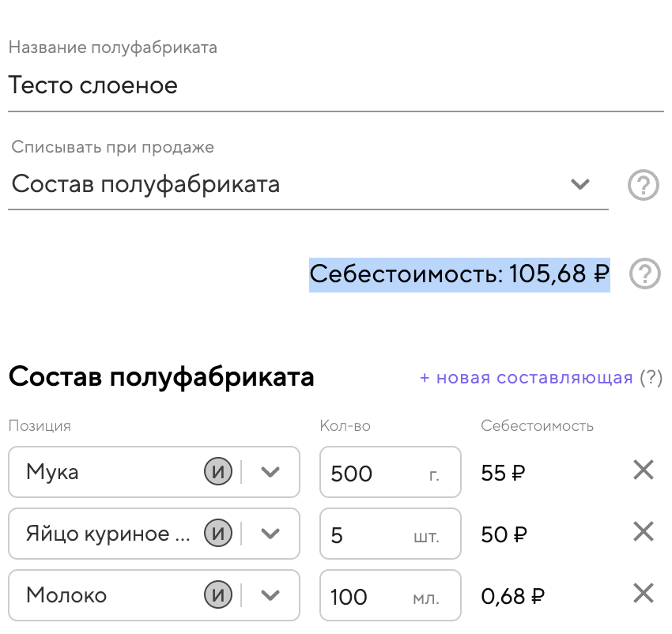Click the + новая составляющая link

pyautogui.click(x=526, y=378)
